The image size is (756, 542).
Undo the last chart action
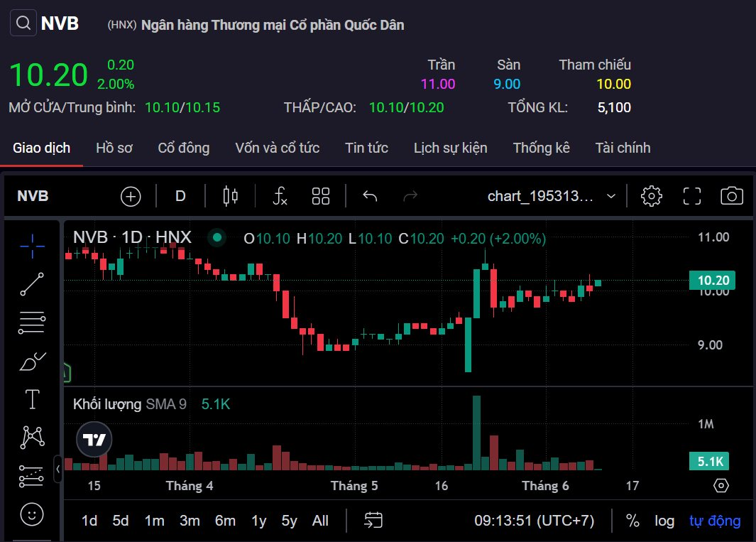point(370,197)
